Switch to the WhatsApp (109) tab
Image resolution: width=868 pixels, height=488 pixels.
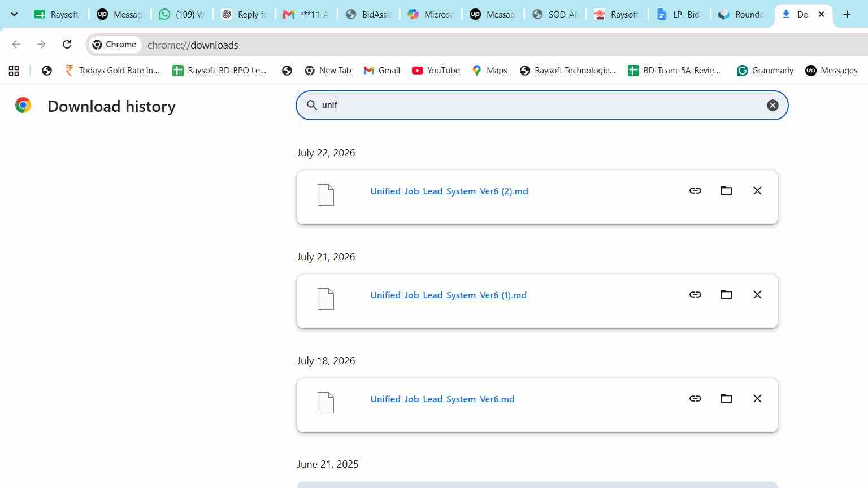[182, 14]
